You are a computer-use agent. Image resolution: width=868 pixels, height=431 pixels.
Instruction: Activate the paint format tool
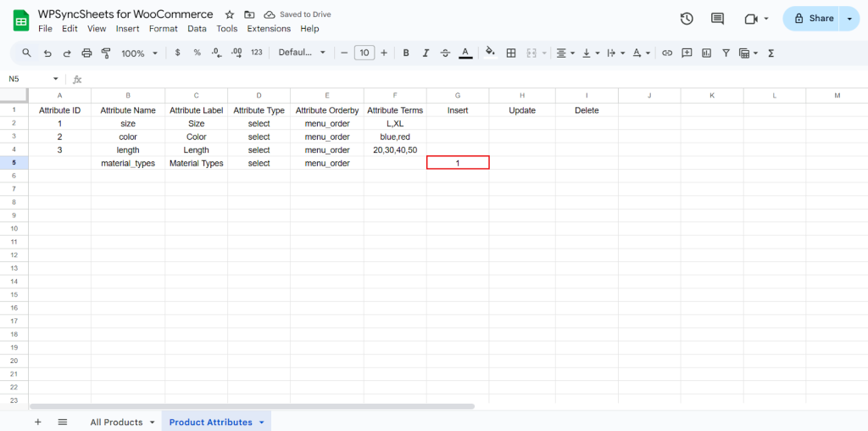106,53
